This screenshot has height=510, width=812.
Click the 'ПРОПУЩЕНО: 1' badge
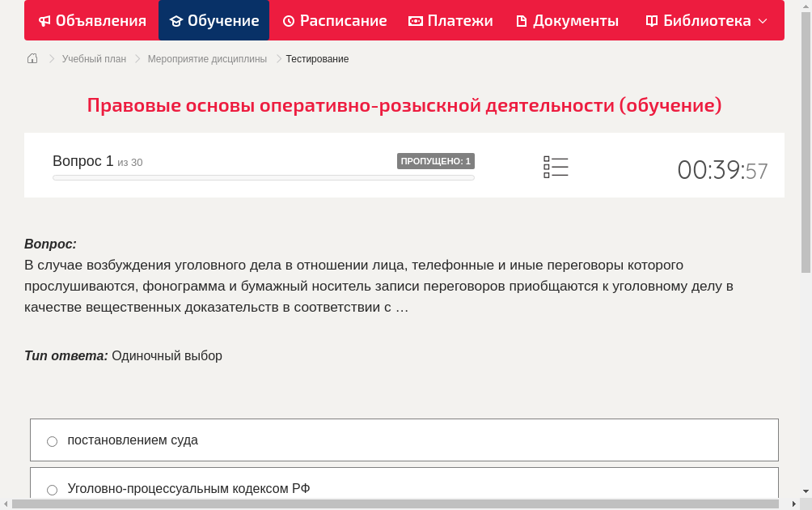coord(436,160)
